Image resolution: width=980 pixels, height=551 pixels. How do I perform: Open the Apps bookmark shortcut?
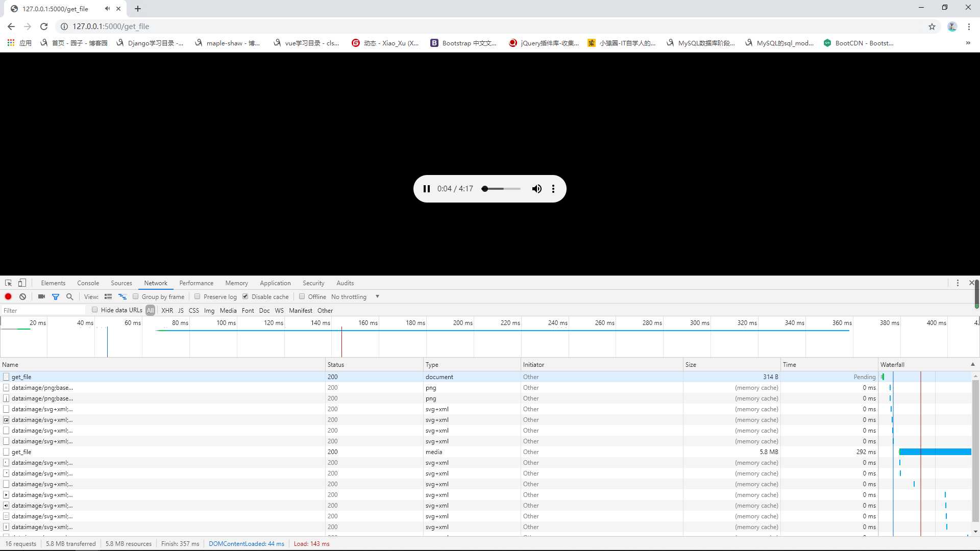point(19,43)
